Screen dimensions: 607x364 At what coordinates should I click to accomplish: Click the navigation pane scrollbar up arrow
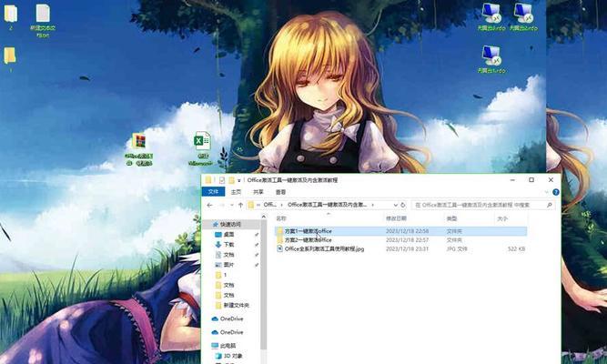coord(264,217)
